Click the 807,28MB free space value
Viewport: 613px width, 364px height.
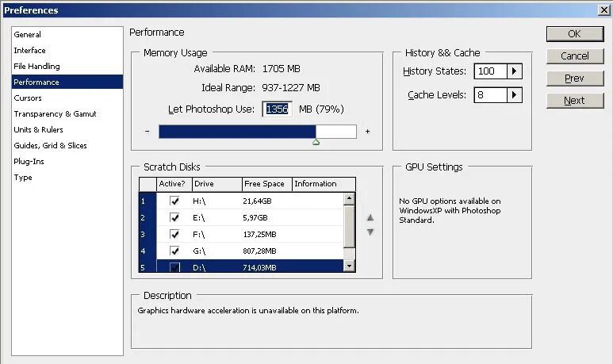click(259, 251)
